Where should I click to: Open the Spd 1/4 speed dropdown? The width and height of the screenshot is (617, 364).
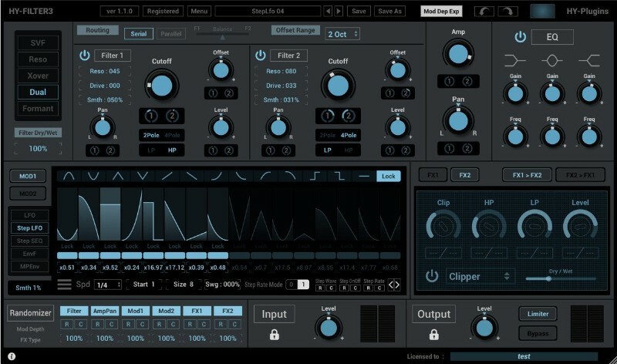[x=107, y=285]
